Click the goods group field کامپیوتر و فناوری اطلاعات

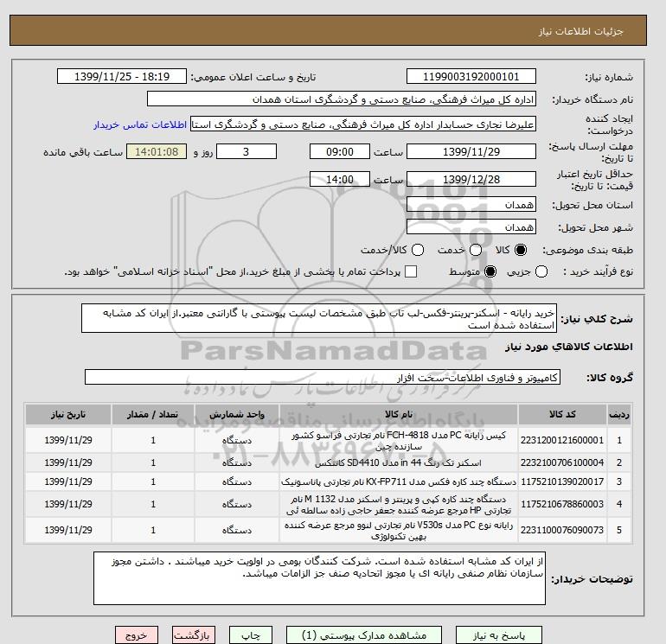click(323, 378)
